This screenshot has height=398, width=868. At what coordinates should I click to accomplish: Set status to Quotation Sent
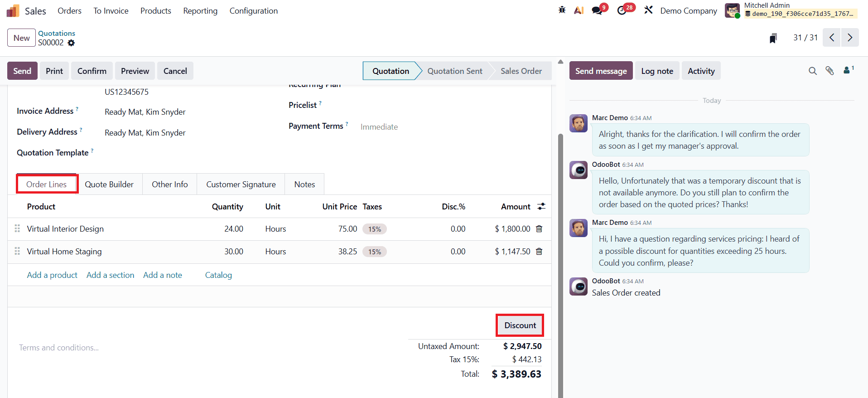coord(455,71)
